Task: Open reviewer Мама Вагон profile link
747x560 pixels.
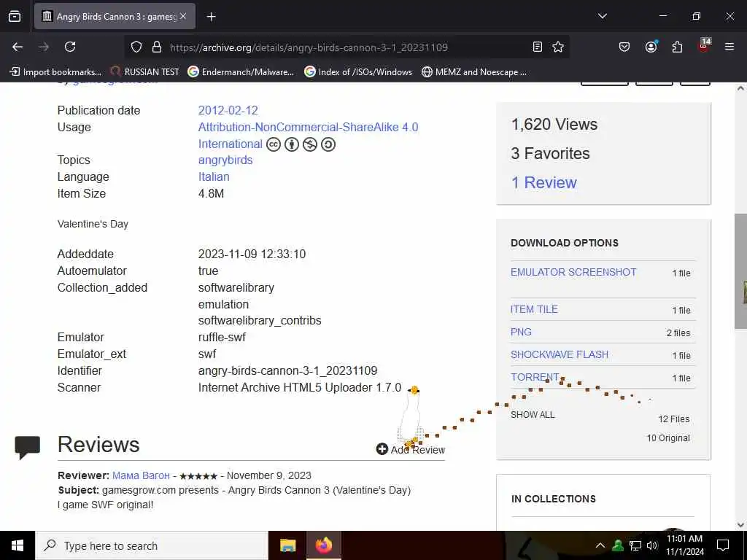Action: (141, 475)
